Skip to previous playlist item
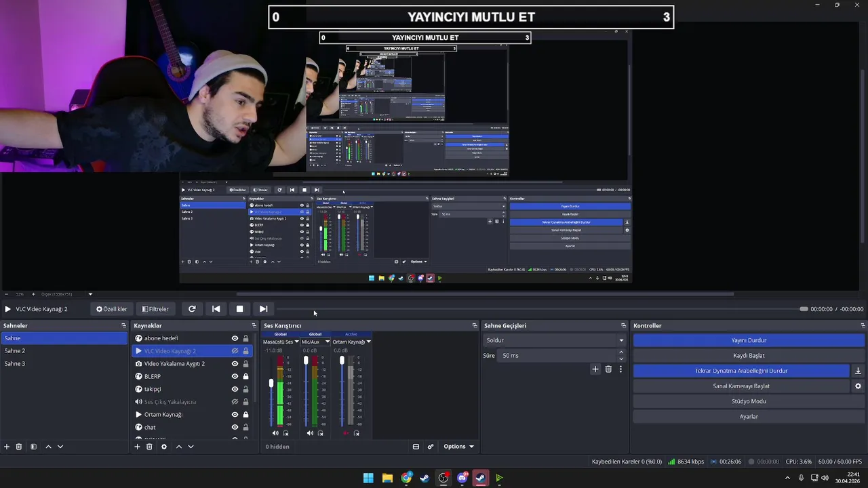Image resolution: width=868 pixels, height=488 pixels. pos(216,309)
